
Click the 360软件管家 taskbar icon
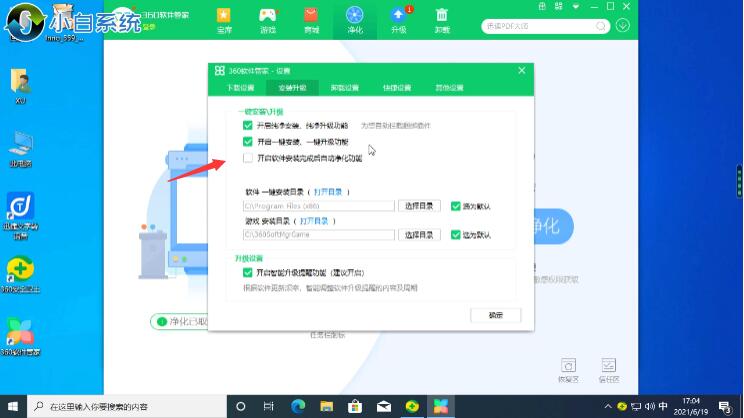tap(441, 406)
